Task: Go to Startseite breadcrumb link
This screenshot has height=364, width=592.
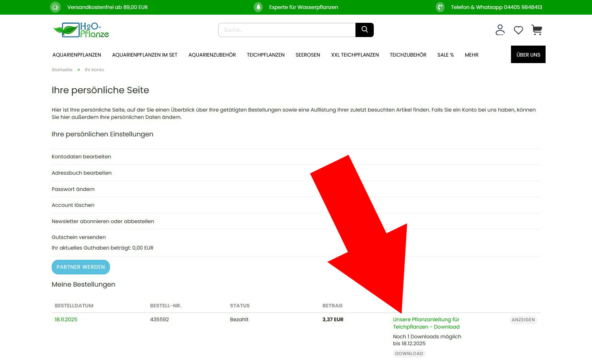Action: (x=62, y=70)
